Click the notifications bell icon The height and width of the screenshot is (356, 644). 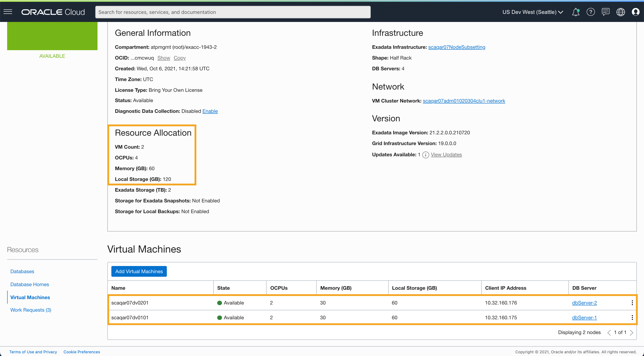click(576, 12)
